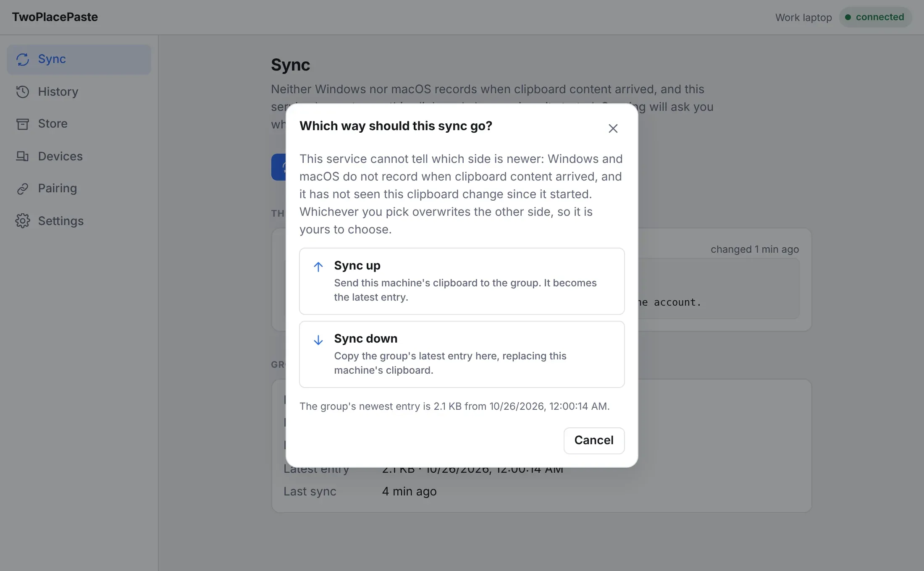Image resolution: width=924 pixels, height=571 pixels.
Task: Click the Sync circular arrows icon
Action: tap(23, 59)
